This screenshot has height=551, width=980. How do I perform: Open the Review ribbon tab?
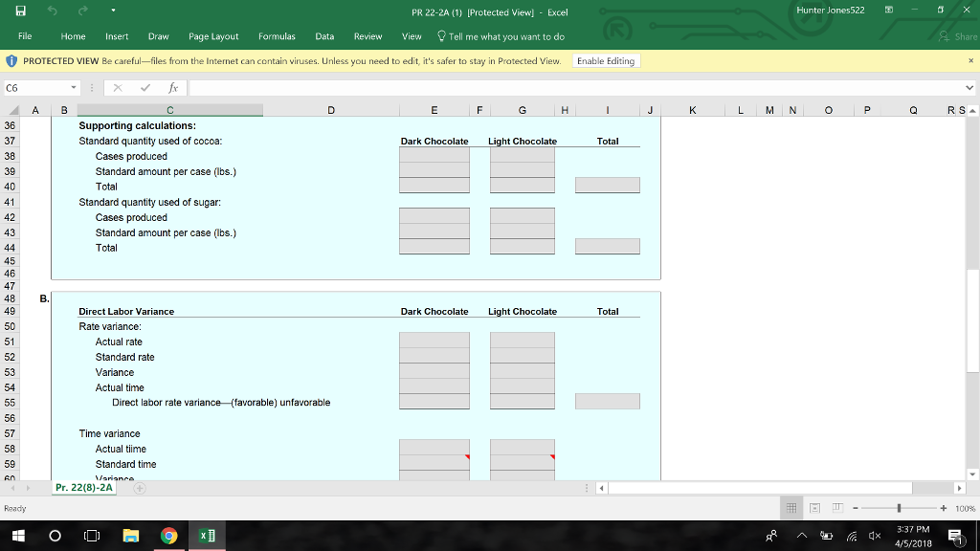pos(368,36)
